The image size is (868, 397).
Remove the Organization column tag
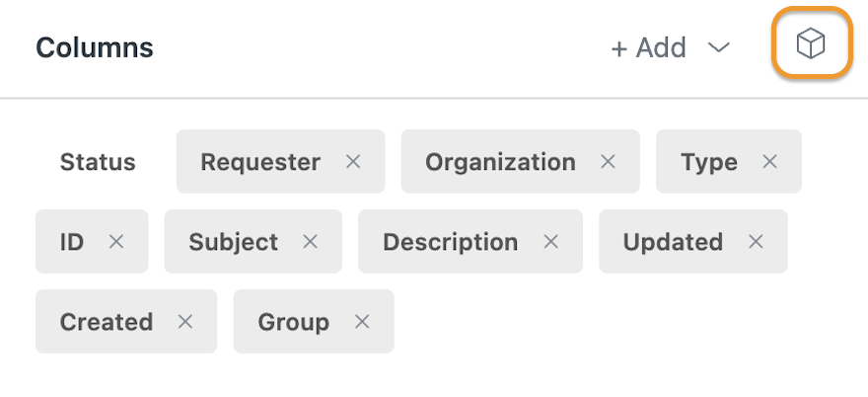(x=608, y=162)
